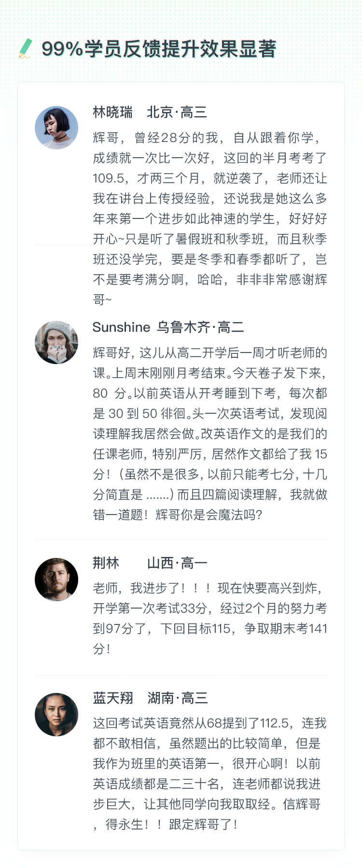The image size is (362, 868).
Task: Tap 蓝天翔's profile photo
Action: (56, 715)
